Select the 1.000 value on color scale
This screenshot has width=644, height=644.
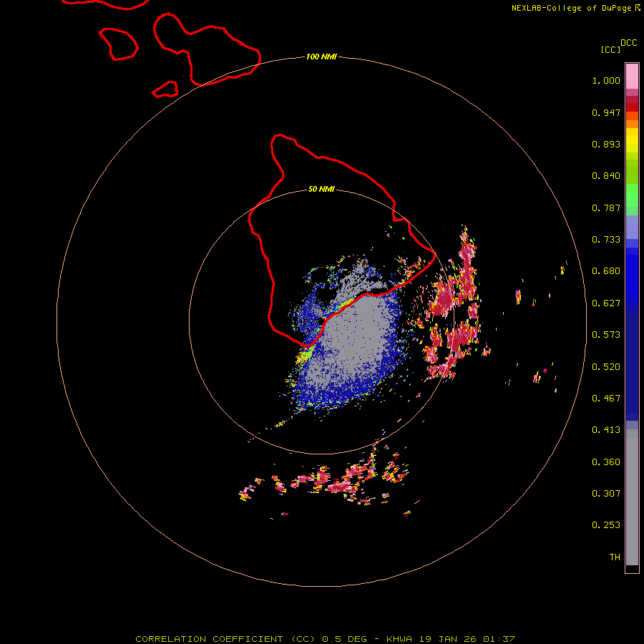coord(606,80)
